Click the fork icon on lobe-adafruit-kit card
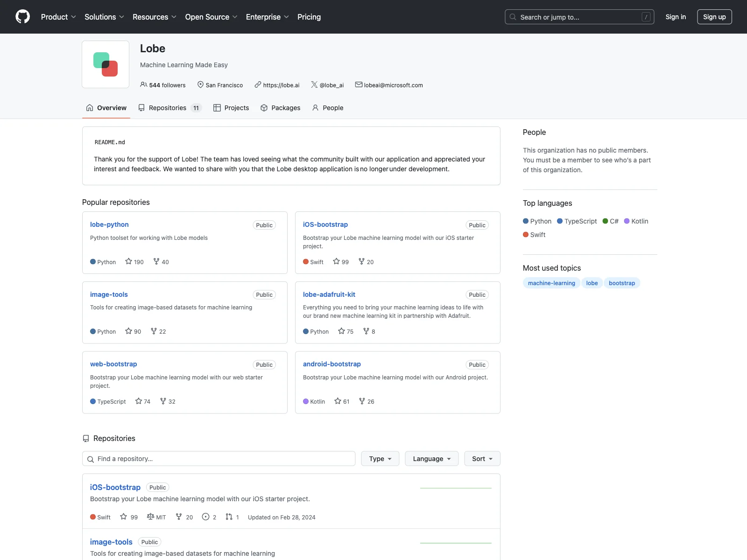This screenshot has height=560, width=747. 366,331
